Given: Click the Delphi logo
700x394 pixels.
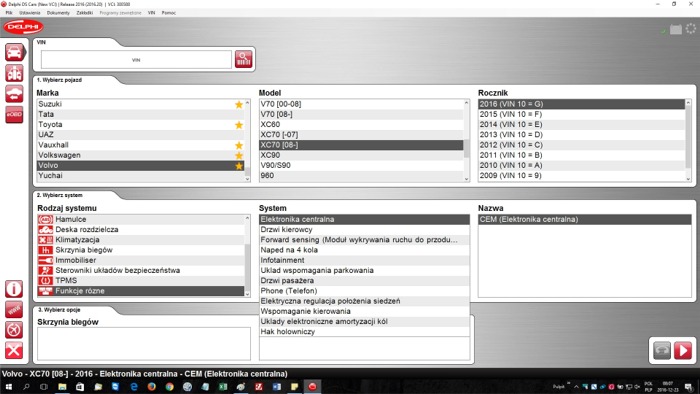Looking at the screenshot, I should (x=23, y=27).
